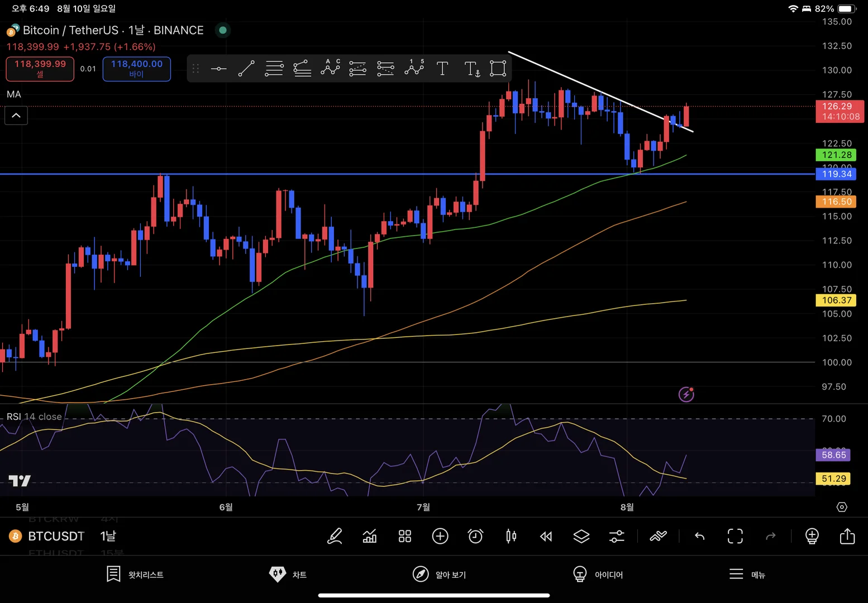Click the blue 119.34 price line label
This screenshot has height=603, width=868.
click(836, 174)
